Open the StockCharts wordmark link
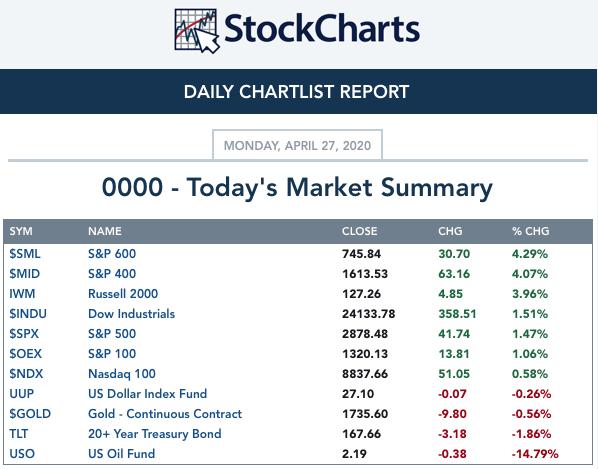 click(322, 29)
